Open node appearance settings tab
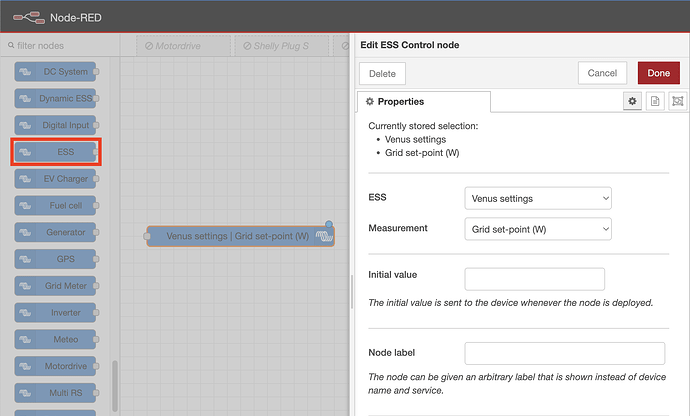 pyautogui.click(x=678, y=102)
